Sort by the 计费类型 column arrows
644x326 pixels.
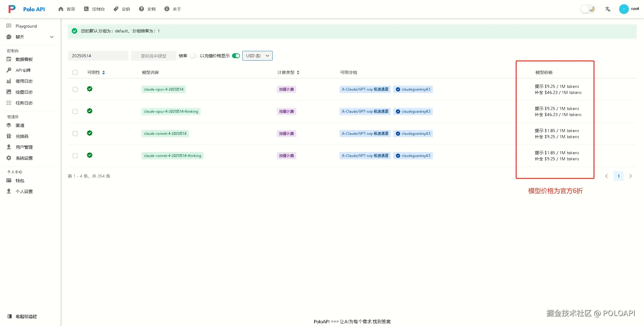(x=298, y=72)
